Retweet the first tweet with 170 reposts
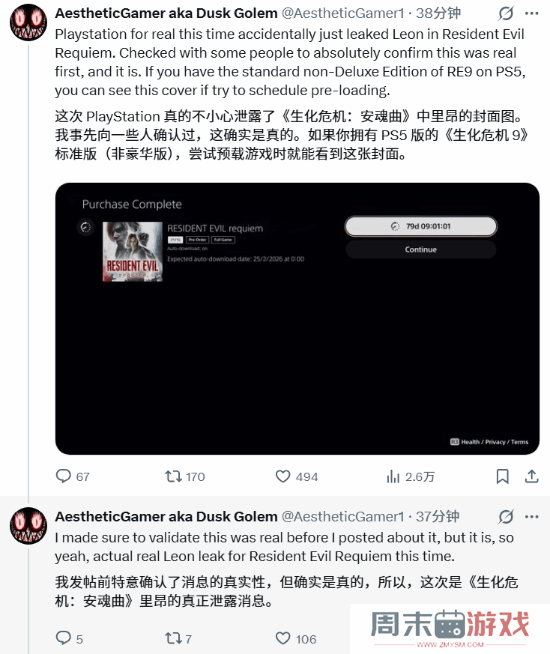Screen dimensions: 550x654 [185, 476]
